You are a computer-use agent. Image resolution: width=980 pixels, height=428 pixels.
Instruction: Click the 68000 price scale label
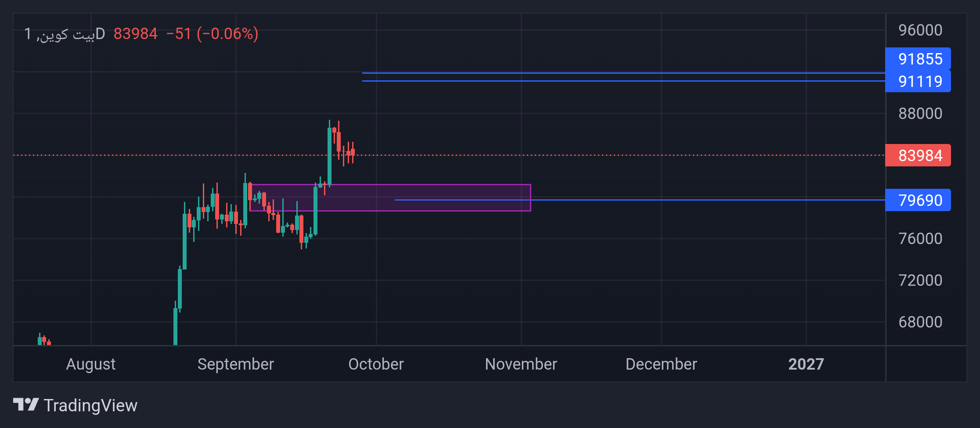[920, 322]
